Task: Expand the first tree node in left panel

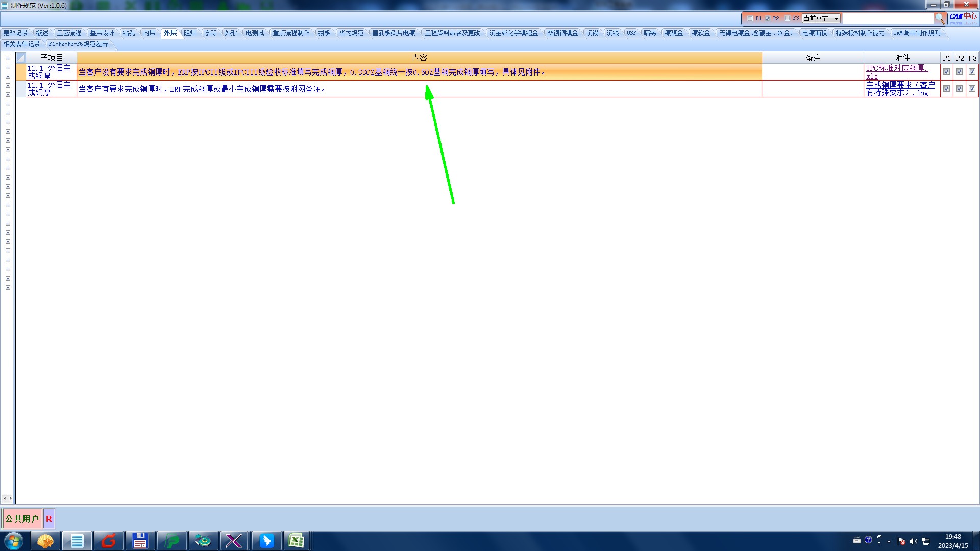Action: 8,58
